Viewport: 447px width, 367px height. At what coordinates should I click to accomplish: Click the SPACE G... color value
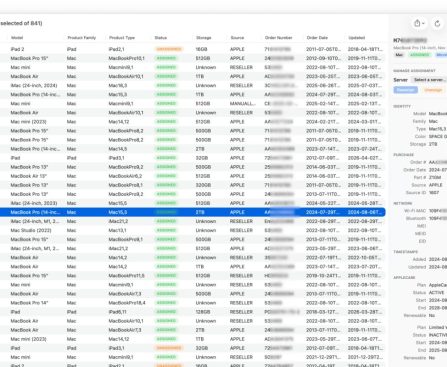click(437, 137)
